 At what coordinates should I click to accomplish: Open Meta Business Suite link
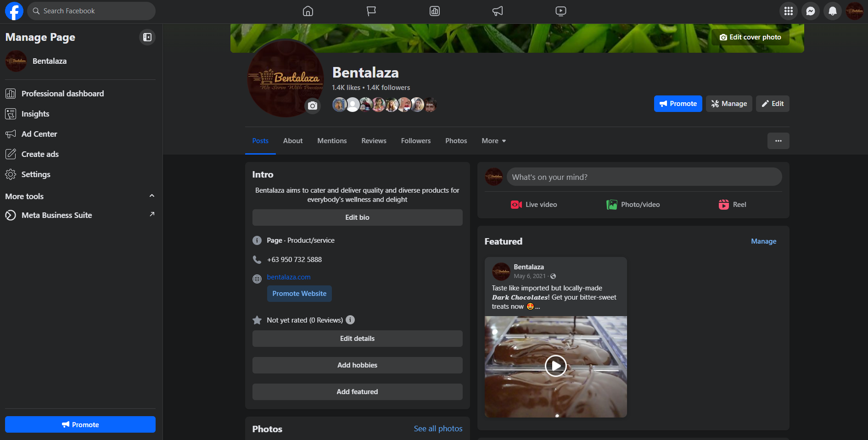coord(80,215)
